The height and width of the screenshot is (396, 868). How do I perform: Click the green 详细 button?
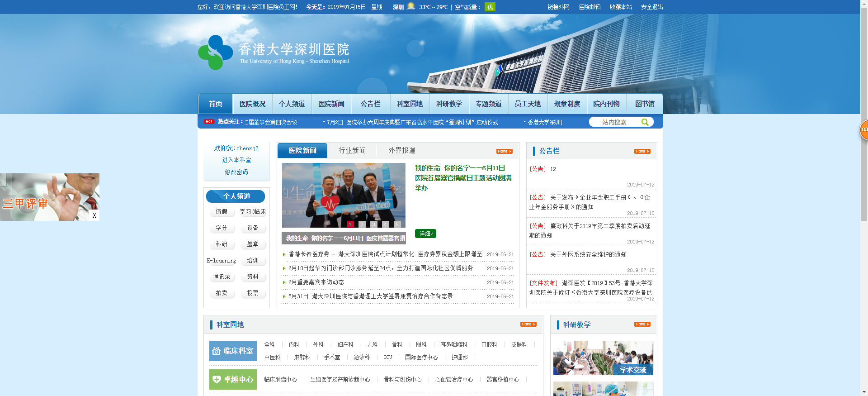point(425,234)
